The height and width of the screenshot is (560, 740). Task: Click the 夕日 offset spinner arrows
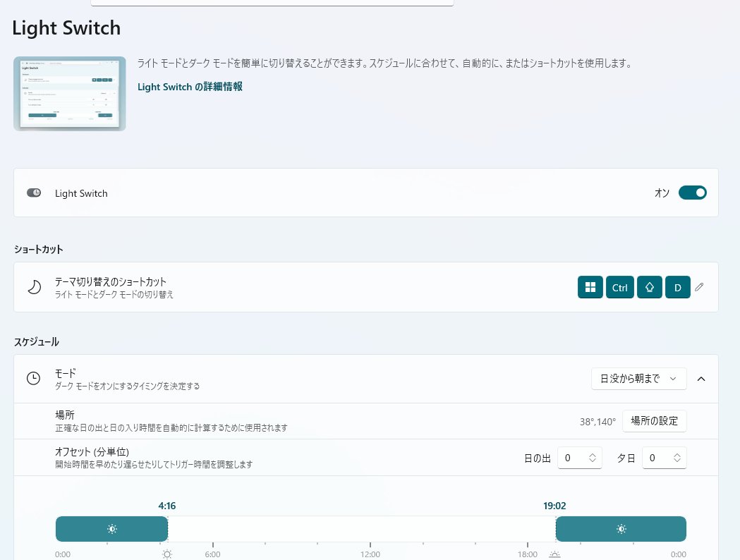click(x=677, y=458)
